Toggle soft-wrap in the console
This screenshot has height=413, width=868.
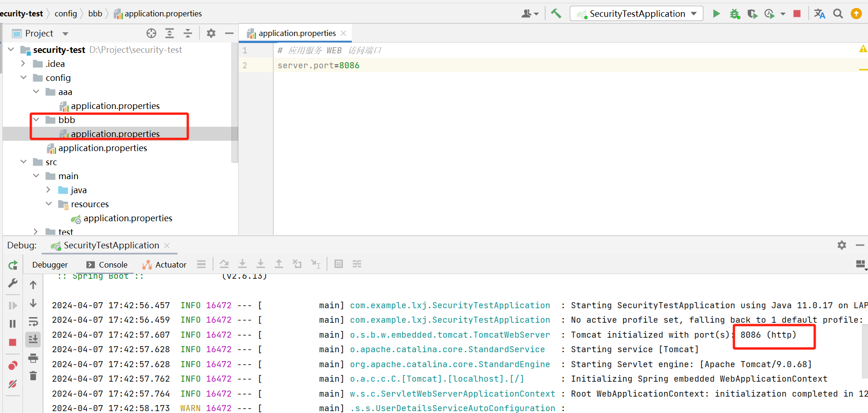(33, 322)
